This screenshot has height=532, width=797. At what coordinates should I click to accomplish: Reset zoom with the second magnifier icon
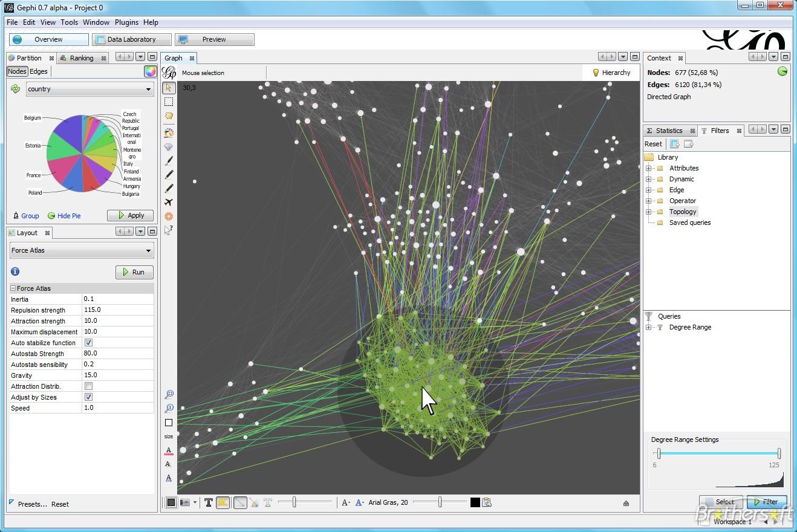pos(169,409)
